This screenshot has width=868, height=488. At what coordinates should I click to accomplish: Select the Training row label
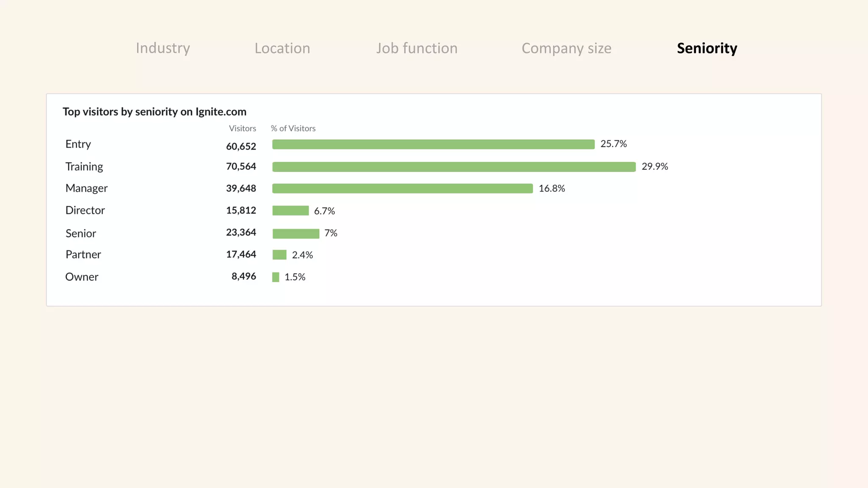(84, 166)
